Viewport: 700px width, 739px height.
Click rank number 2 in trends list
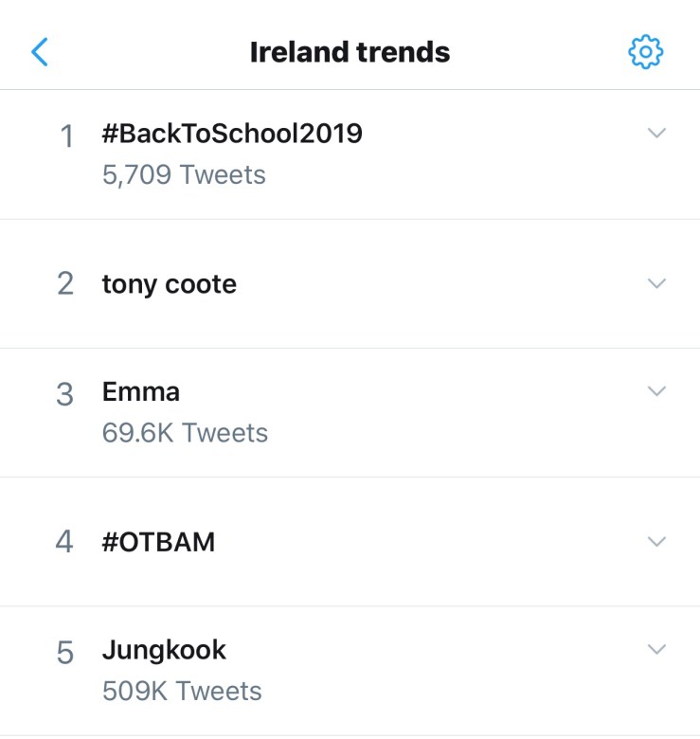click(x=65, y=284)
